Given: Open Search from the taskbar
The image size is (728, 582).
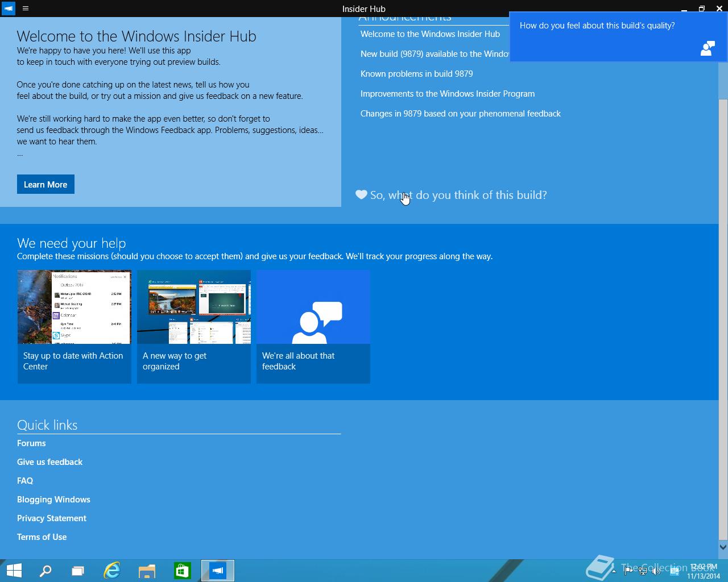Looking at the screenshot, I should (x=45, y=571).
